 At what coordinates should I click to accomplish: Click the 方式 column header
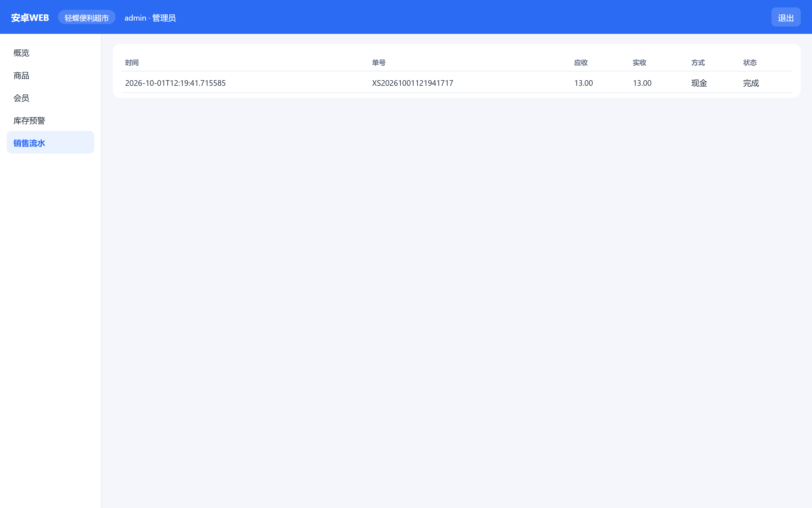(x=698, y=62)
